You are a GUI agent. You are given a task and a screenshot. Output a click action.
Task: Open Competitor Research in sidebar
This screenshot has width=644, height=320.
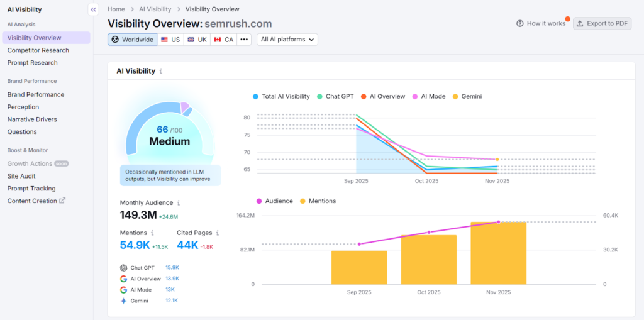[x=38, y=50]
